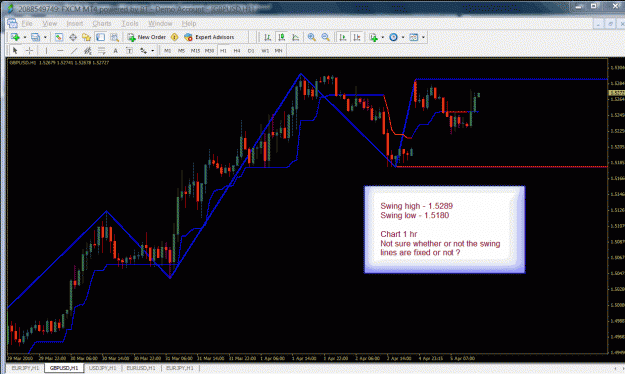Viewport: 625px width, 374px height.
Task: Select the Fibonacci Retracement tool
Action: (102, 51)
